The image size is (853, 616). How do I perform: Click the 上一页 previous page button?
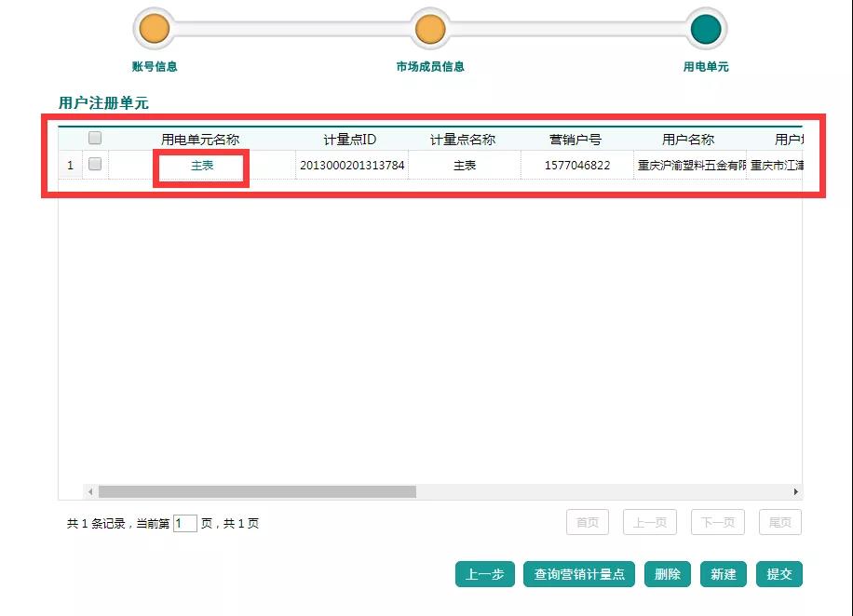point(650,523)
